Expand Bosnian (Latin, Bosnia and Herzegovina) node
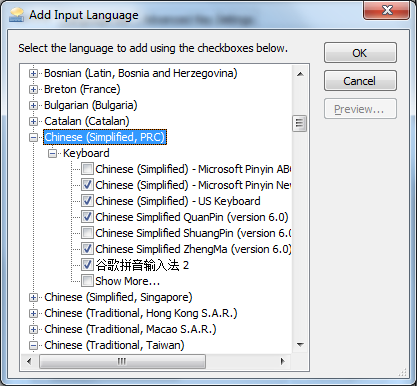This screenshot has height=386, width=417. tap(33, 73)
